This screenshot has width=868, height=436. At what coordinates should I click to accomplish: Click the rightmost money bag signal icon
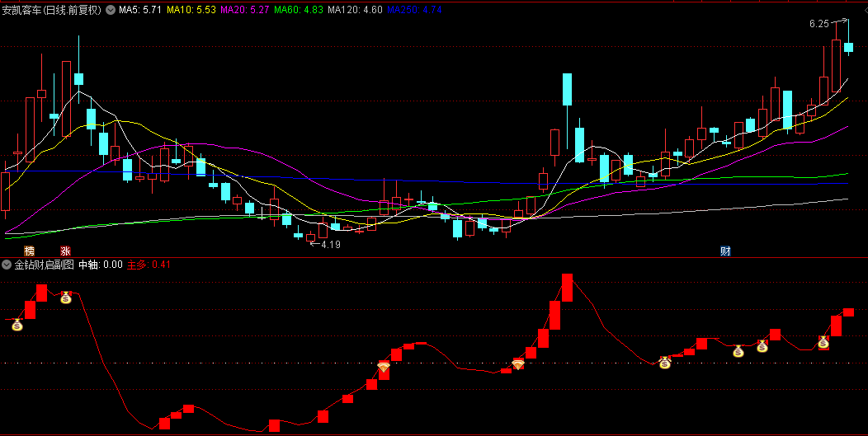coord(823,343)
